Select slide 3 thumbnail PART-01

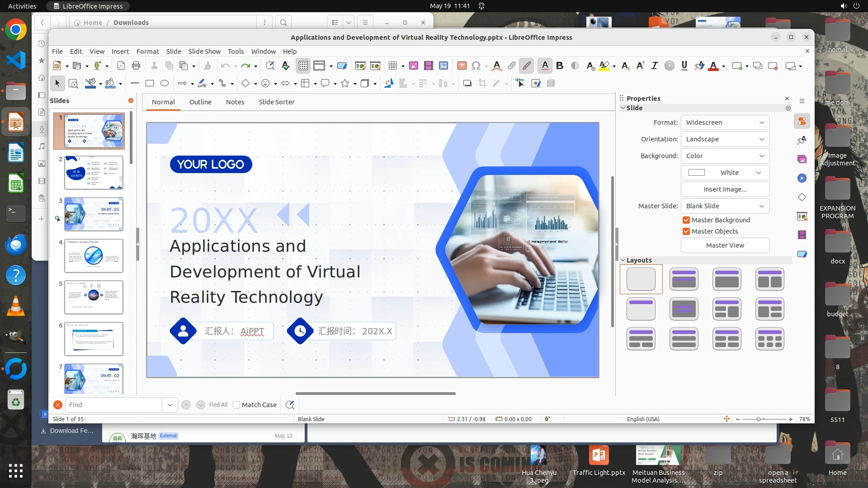click(94, 214)
